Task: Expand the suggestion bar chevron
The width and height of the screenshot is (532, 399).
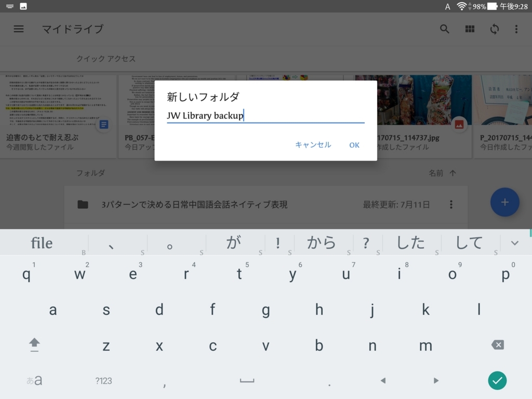Action: point(515,243)
